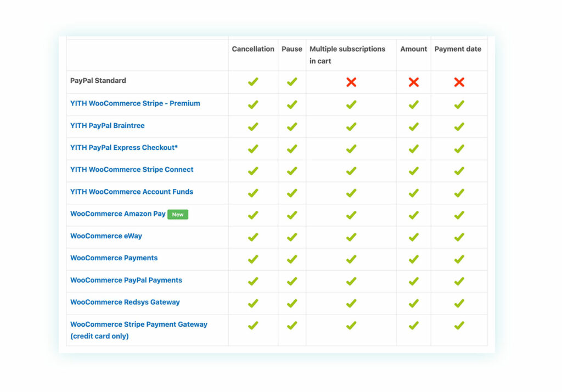Select the red X in PayPal Standard's Amount column
This screenshot has width=562, height=392.
pyautogui.click(x=413, y=81)
